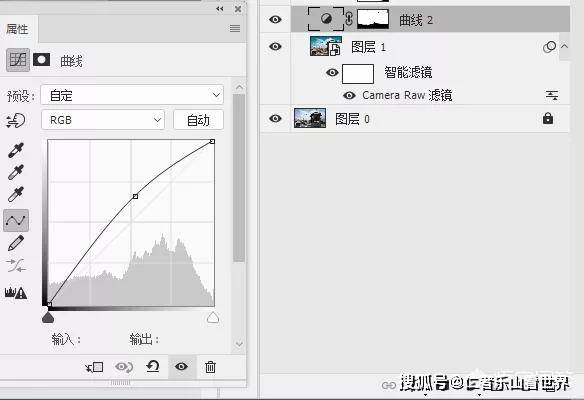This screenshot has width=584, height=400.
Task: Select the bottom-left curve endpoint
Action: coord(49,304)
